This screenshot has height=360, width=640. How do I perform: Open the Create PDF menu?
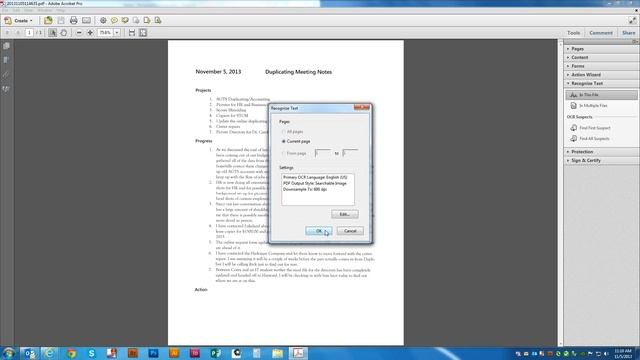point(18,20)
